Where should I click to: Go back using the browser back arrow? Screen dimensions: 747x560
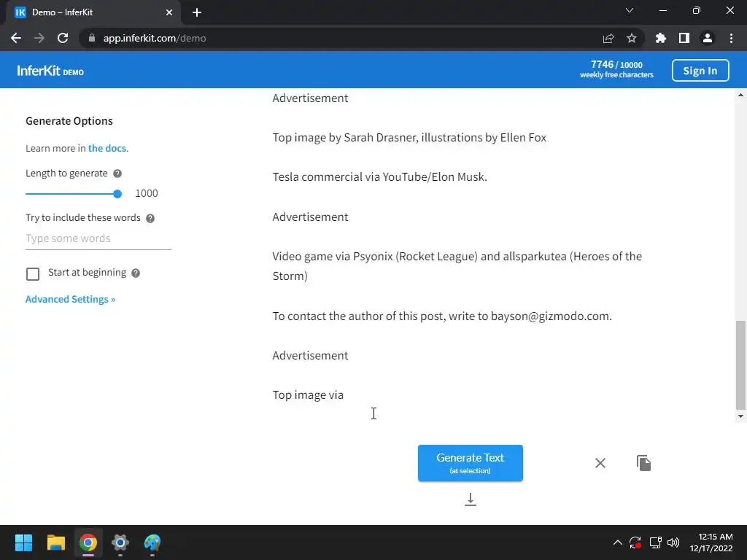pos(16,38)
